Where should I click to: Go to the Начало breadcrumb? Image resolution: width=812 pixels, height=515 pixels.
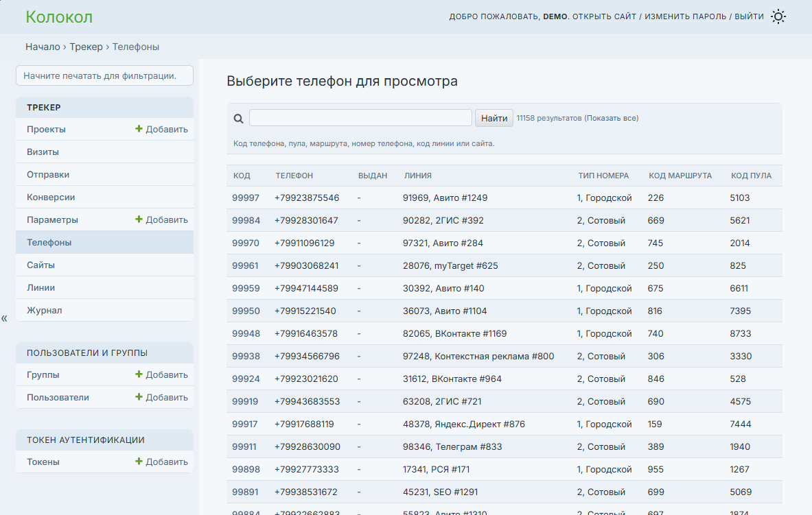coord(43,47)
